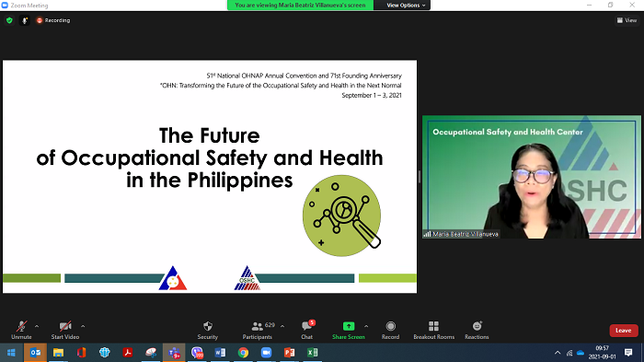Open Reactions menu
644x362 pixels.
click(477, 330)
